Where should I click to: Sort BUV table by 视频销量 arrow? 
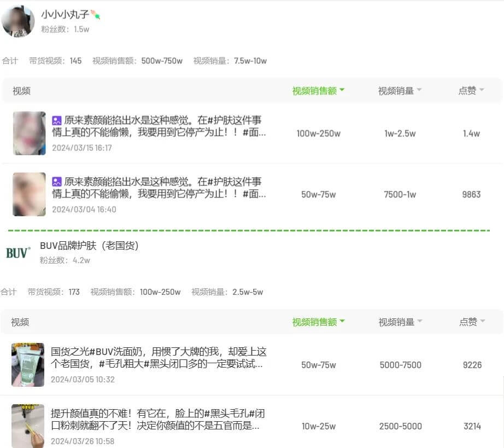coord(420,321)
